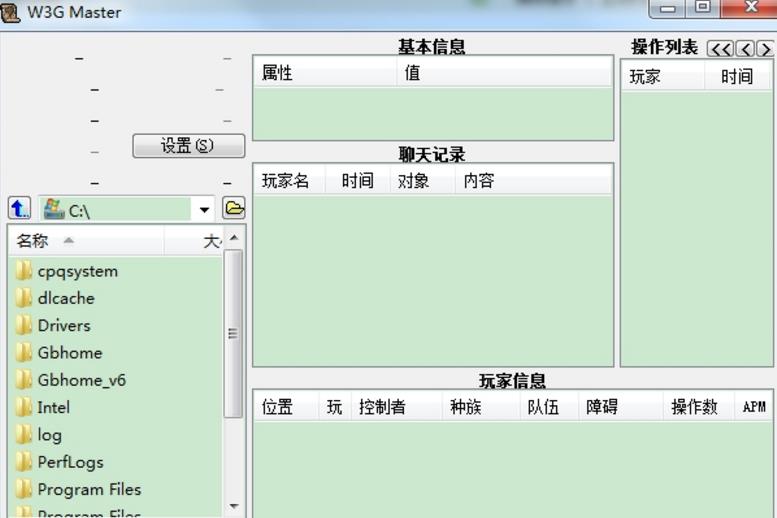This screenshot has height=518, width=777.
Task: Click the 障碍 column header
Action: 620,407
